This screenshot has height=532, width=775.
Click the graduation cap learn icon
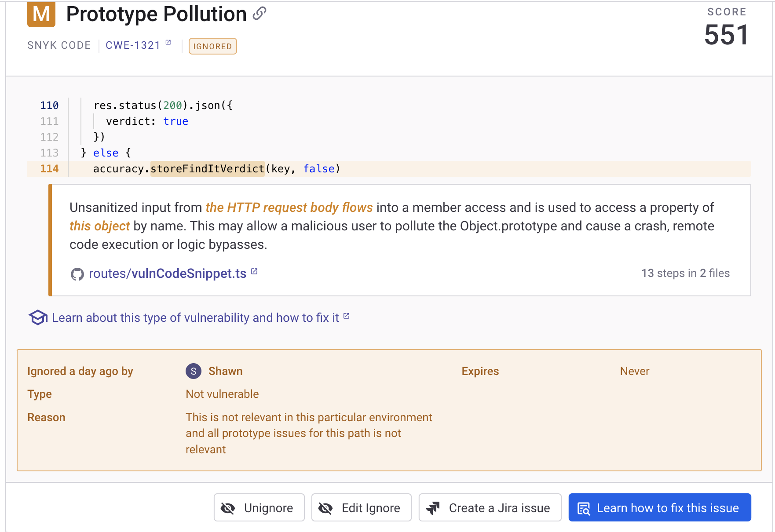[38, 317]
